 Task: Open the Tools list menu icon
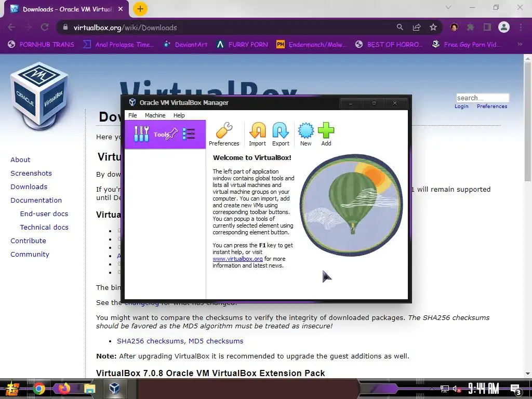(x=189, y=134)
